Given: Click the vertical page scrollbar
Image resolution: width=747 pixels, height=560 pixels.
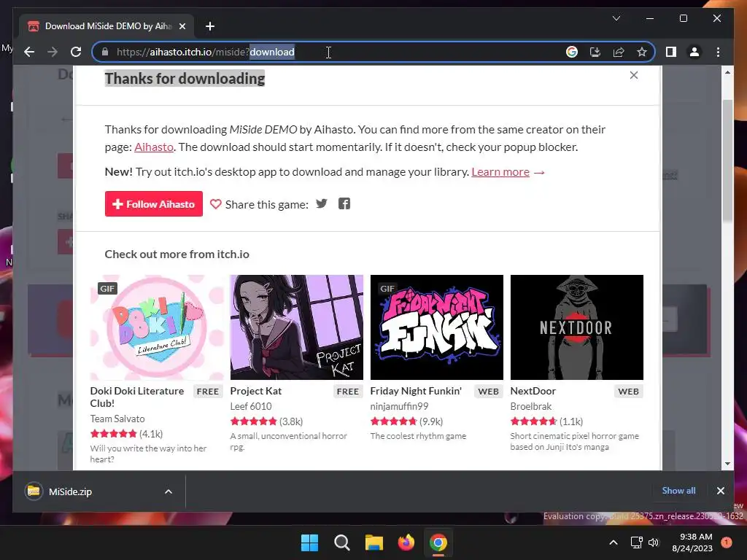Looking at the screenshot, I should (727, 160).
